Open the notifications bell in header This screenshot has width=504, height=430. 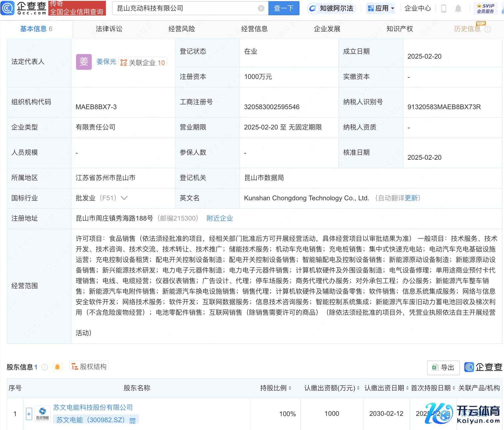[x=458, y=9]
